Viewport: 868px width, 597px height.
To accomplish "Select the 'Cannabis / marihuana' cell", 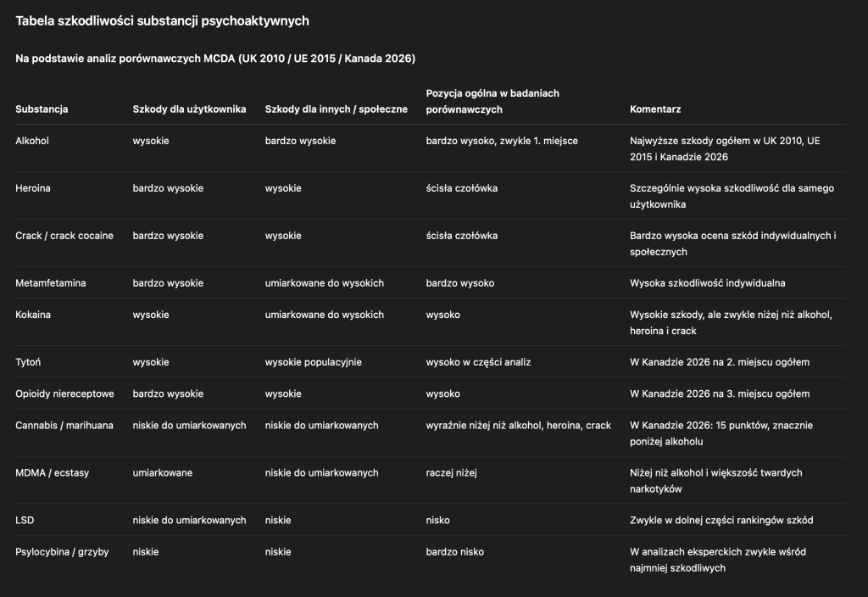I will (64, 425).
